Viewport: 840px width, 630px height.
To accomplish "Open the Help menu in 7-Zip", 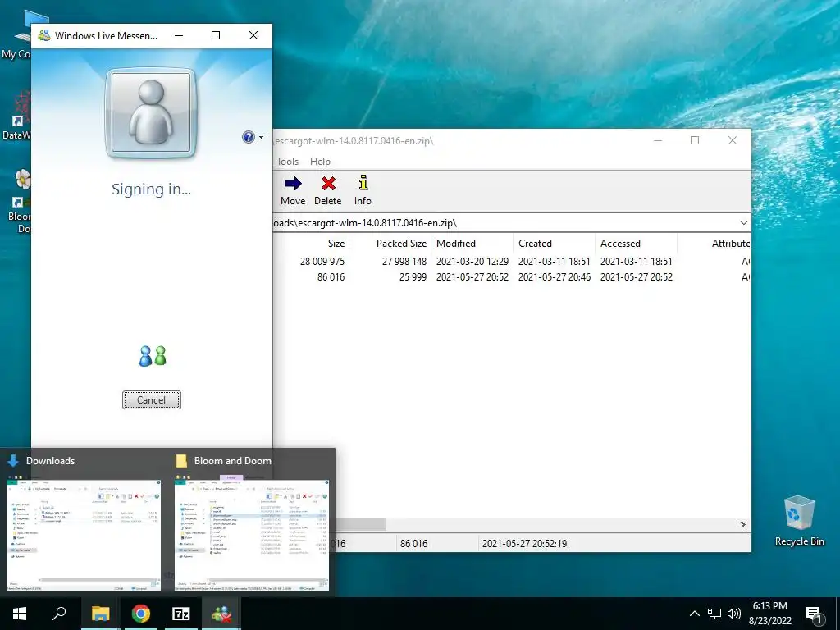I will point(320,162).
